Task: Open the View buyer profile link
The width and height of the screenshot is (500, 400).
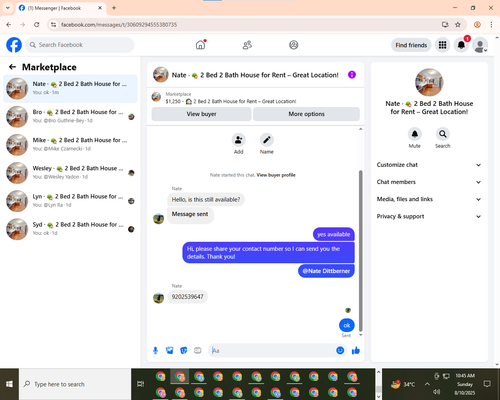Action: [276, 175]
